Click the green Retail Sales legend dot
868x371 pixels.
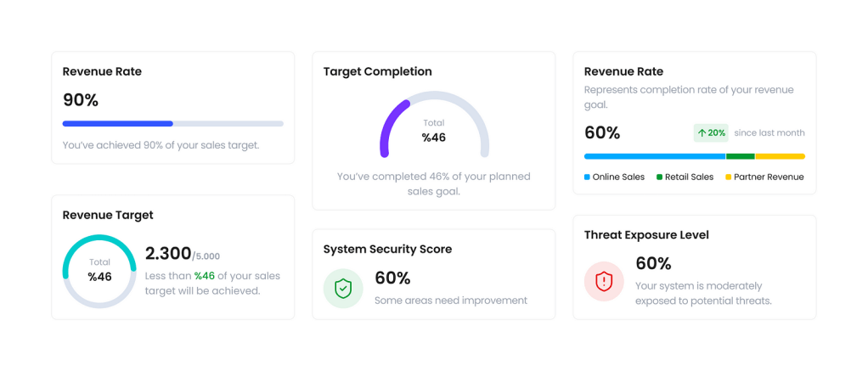tap(658, 177)
